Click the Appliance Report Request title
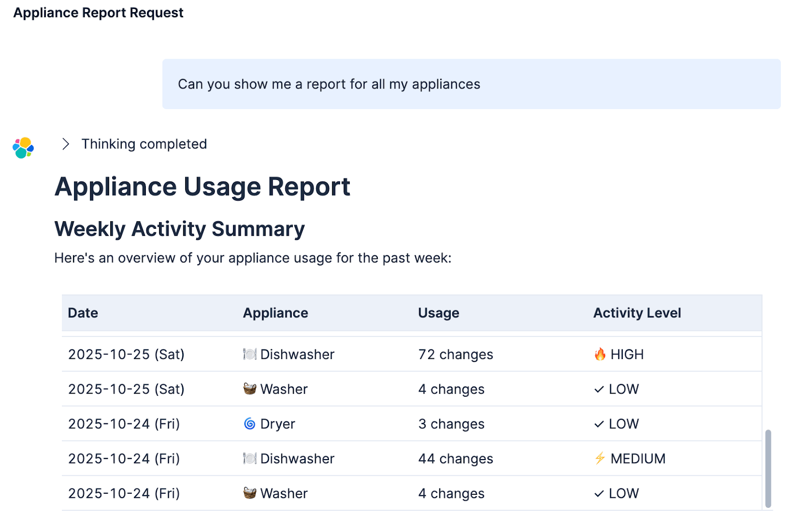 99,13
